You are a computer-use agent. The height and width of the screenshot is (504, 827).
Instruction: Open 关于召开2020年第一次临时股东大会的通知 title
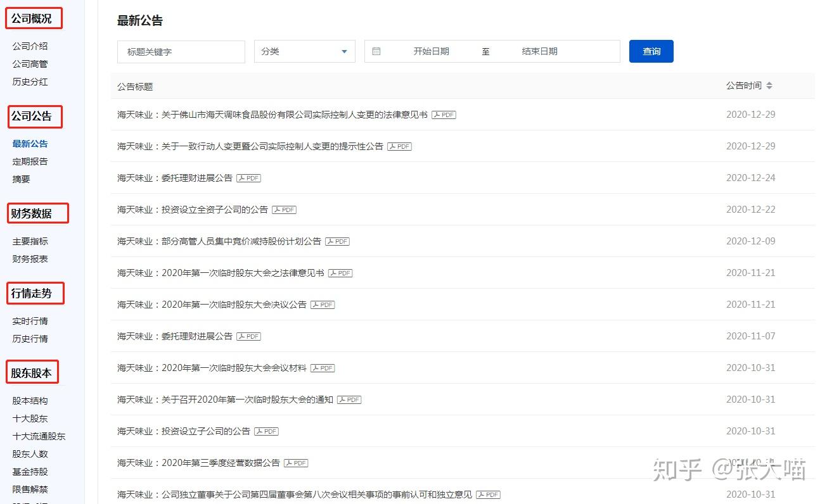225,400
